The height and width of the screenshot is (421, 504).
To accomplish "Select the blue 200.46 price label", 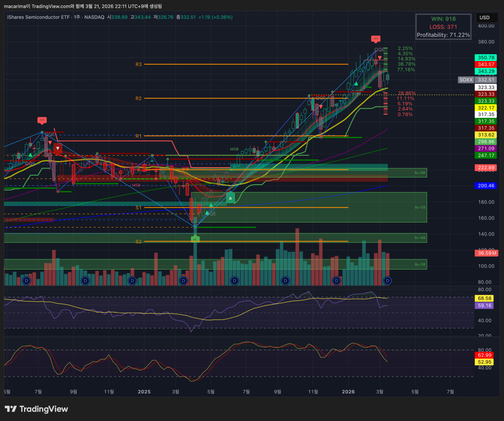I will coord(486,186).
